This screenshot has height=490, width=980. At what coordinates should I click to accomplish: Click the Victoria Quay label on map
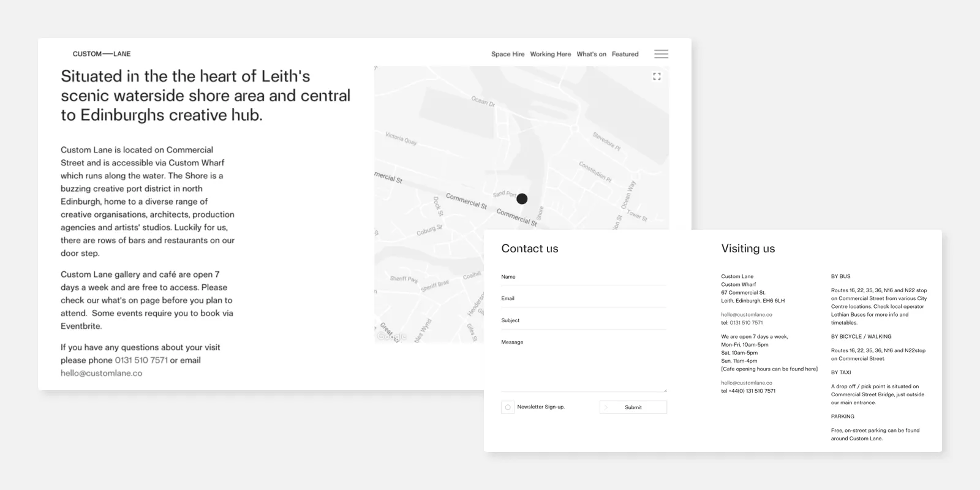401,138
